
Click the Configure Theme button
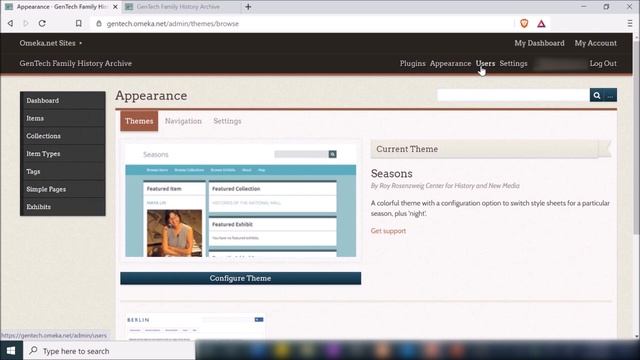240,278
